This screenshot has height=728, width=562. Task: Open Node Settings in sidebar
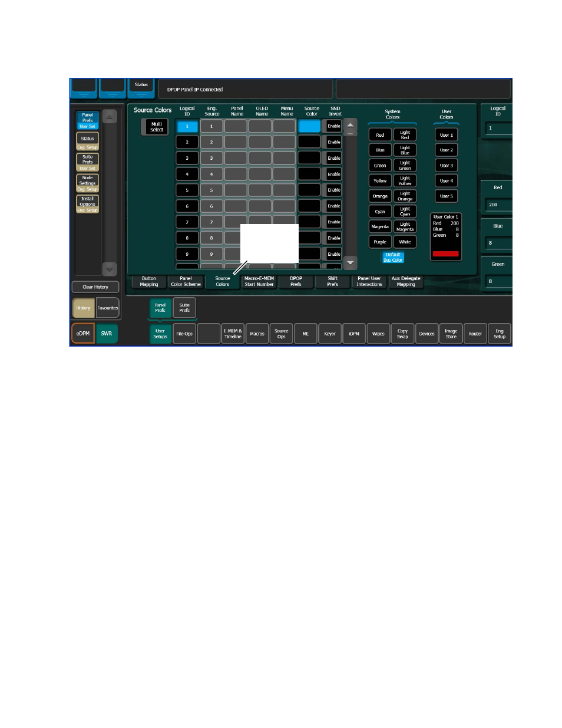[87, 183]
